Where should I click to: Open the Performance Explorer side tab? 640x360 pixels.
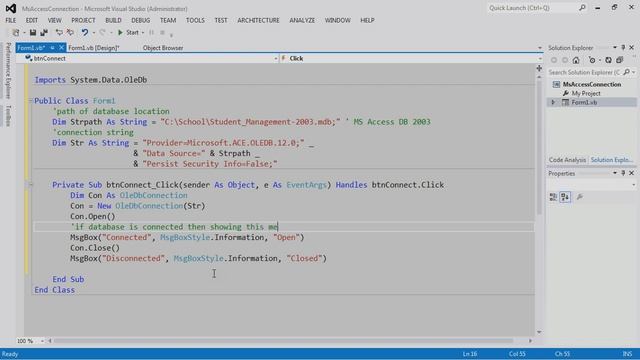point(8,70)
